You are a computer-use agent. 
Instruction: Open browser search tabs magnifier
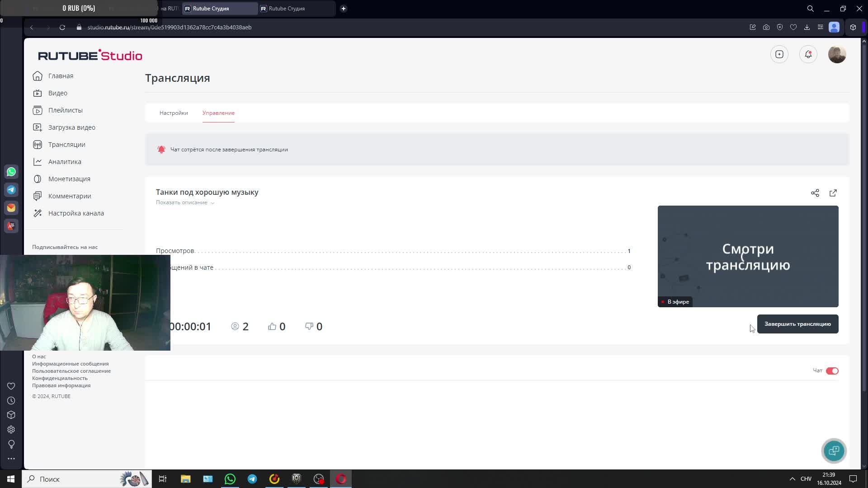coord(811,8)
